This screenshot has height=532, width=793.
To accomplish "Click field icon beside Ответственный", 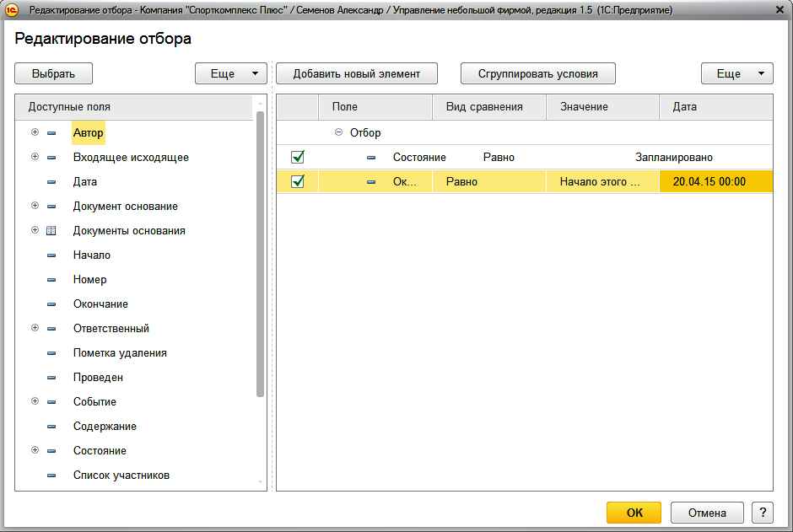I will pos(51,329).
